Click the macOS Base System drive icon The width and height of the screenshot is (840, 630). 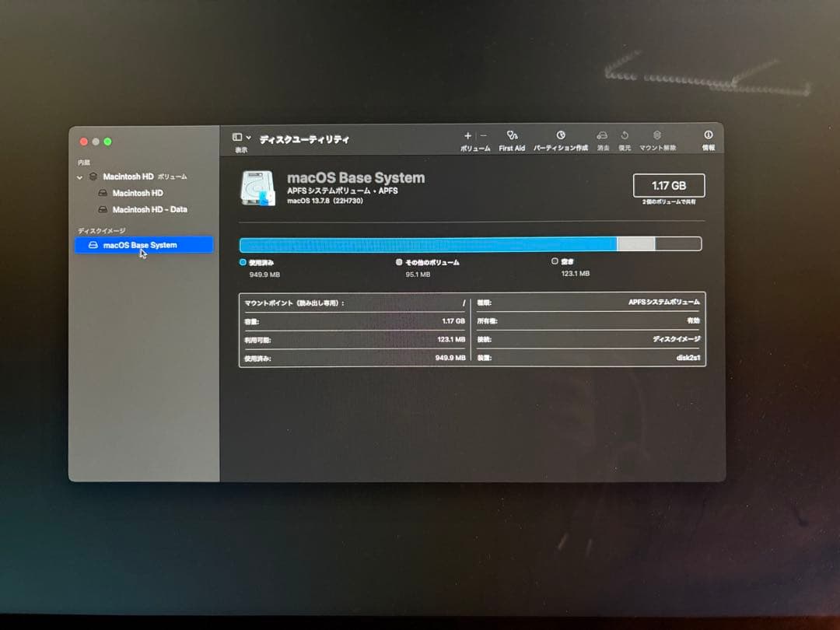pos(257,187)
